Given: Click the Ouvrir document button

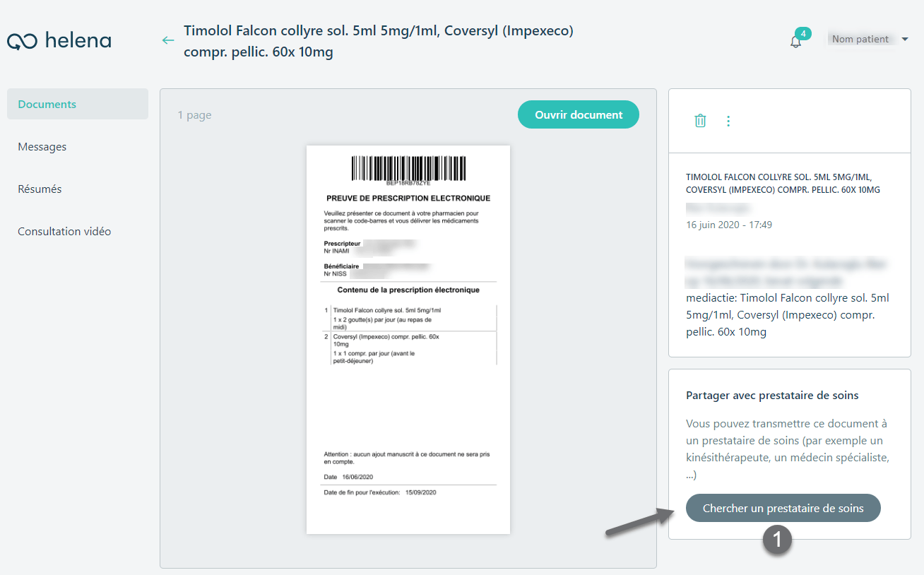Looking at the screenshot, I should pos(579,114).
